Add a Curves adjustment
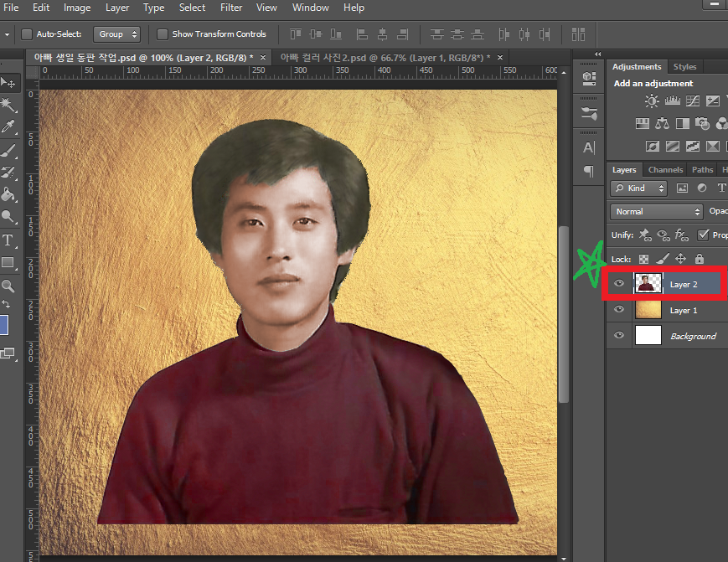 [x=693, y=101]
